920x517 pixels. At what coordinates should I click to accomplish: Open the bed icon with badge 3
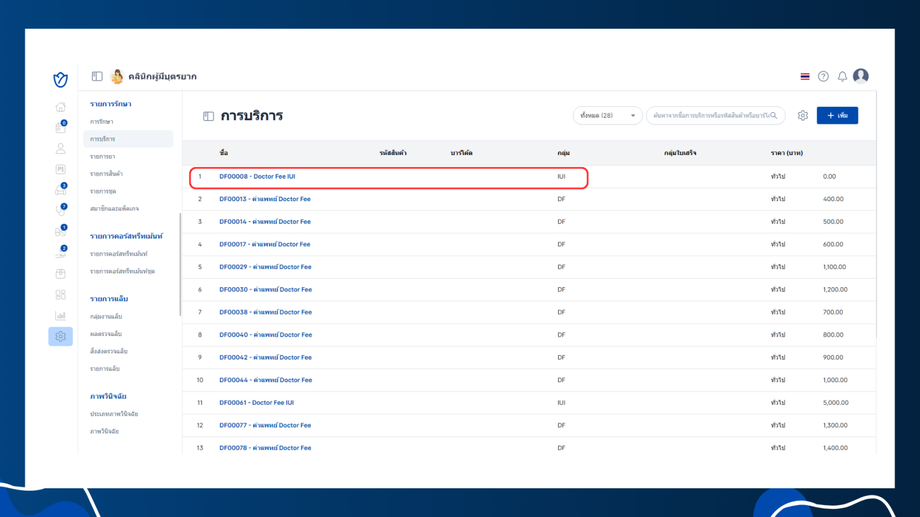point(60,190)
